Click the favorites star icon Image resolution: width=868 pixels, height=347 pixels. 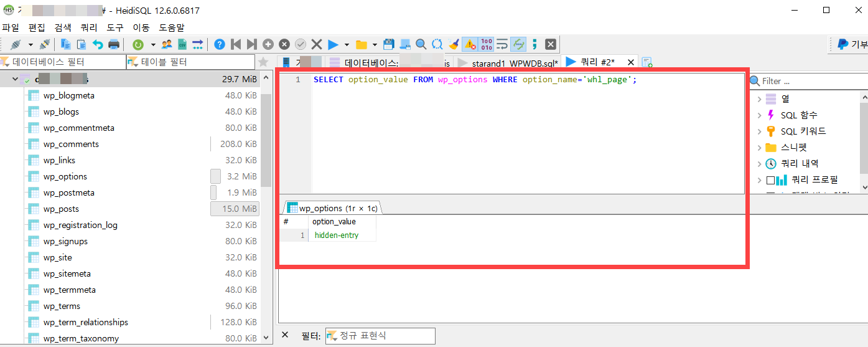point(264,62)
